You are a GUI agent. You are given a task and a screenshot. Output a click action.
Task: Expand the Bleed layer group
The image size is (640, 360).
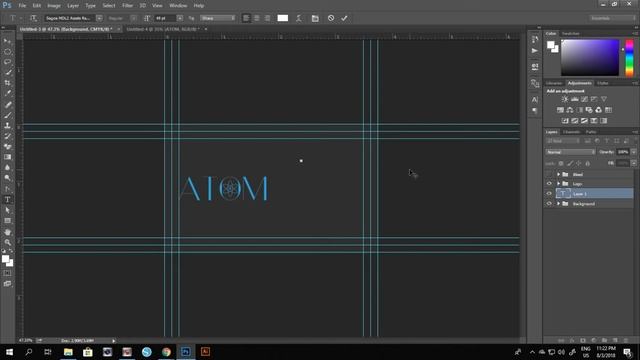(558, 174)
